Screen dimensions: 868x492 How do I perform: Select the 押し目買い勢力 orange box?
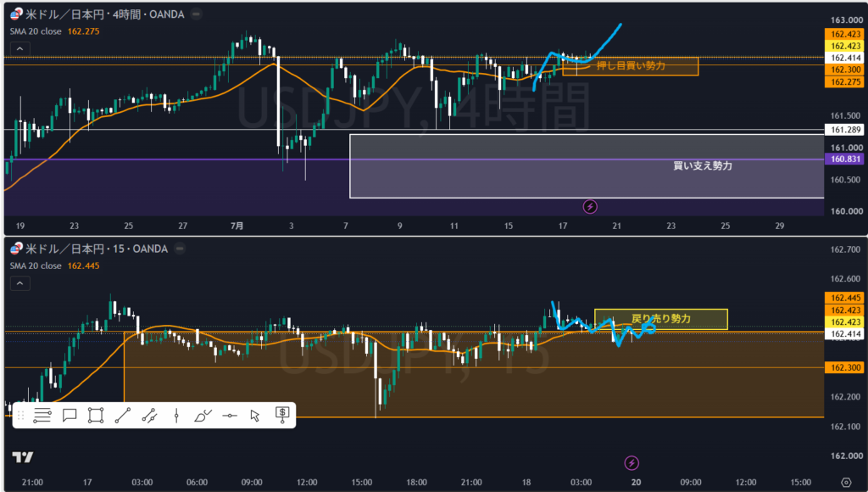click(631, 66)
